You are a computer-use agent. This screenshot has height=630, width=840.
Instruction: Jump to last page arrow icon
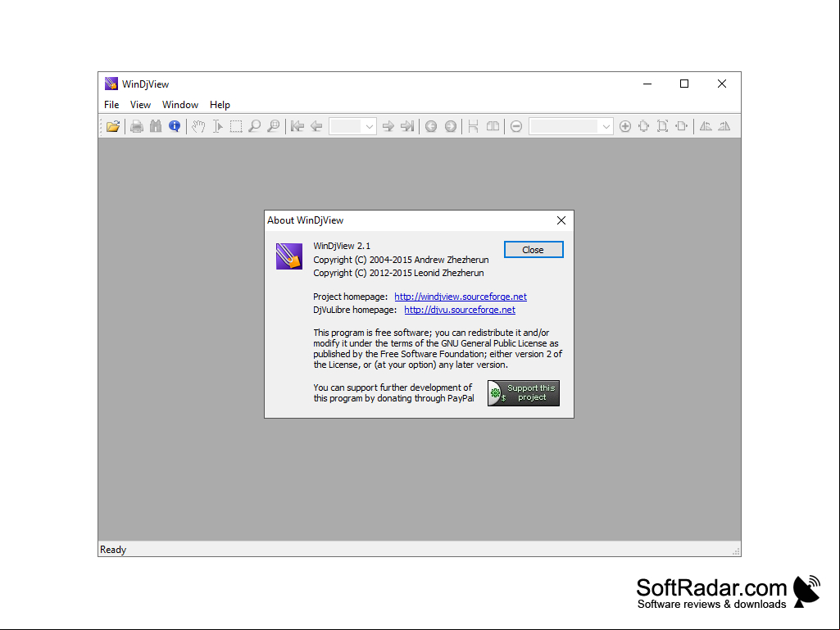tap(407, 126)
